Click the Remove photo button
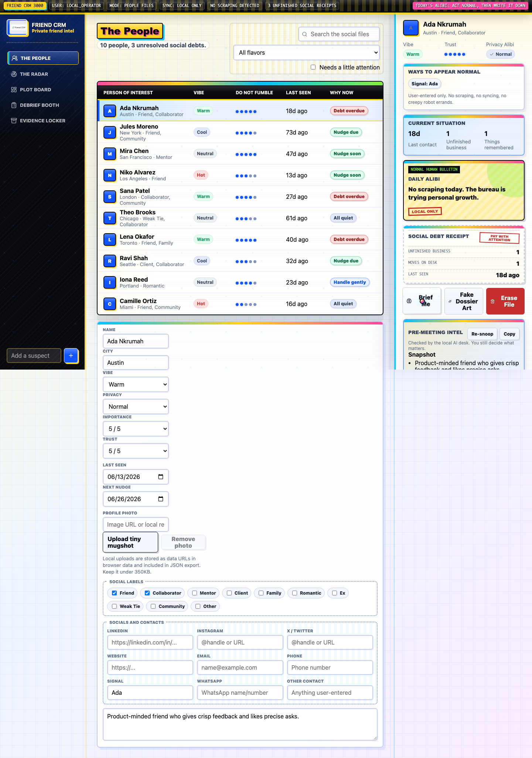 pyautogui.click(x=183, y=542)
